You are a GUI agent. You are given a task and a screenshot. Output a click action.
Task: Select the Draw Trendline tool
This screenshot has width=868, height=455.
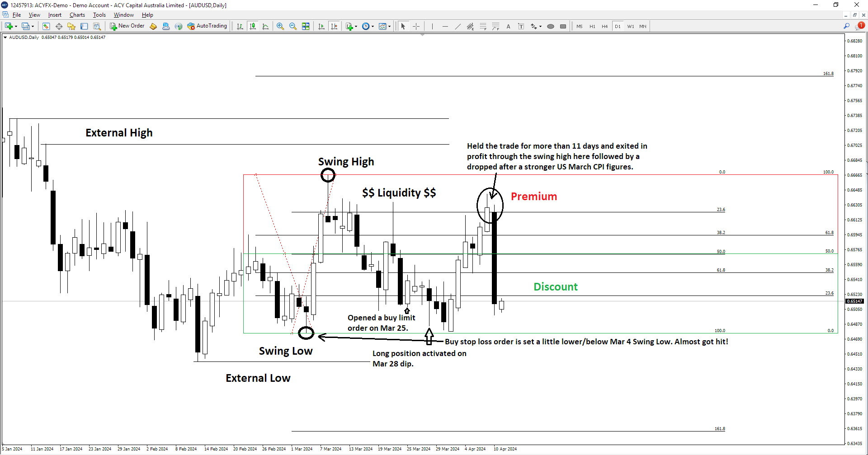click(458, 26)
